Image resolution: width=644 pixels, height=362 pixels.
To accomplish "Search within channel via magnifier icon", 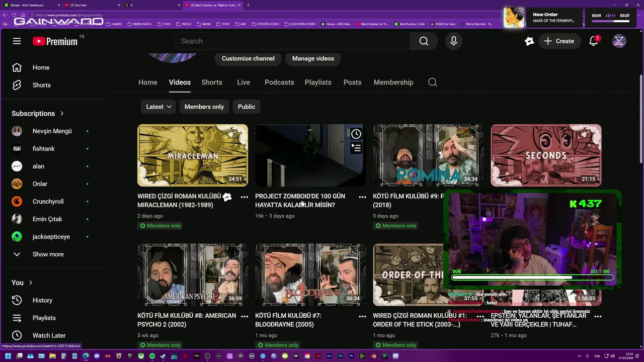I will pyautogui.click(x=433, y=82).
